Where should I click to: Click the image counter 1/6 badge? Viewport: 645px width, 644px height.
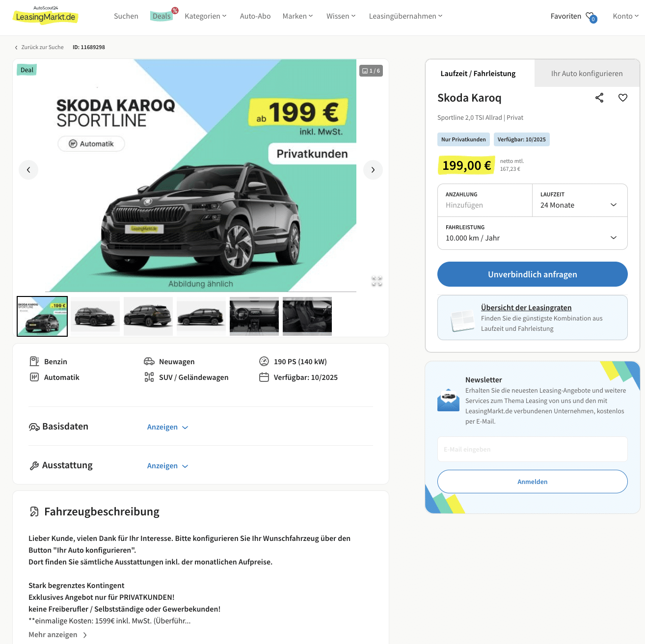click(371, 71)
